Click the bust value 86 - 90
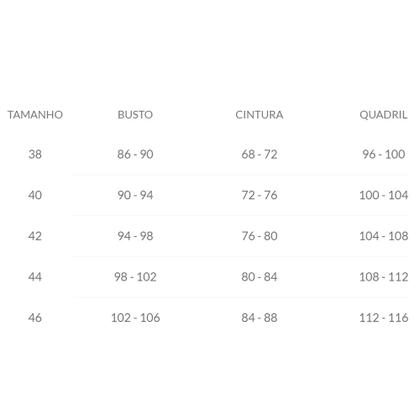 135,154
